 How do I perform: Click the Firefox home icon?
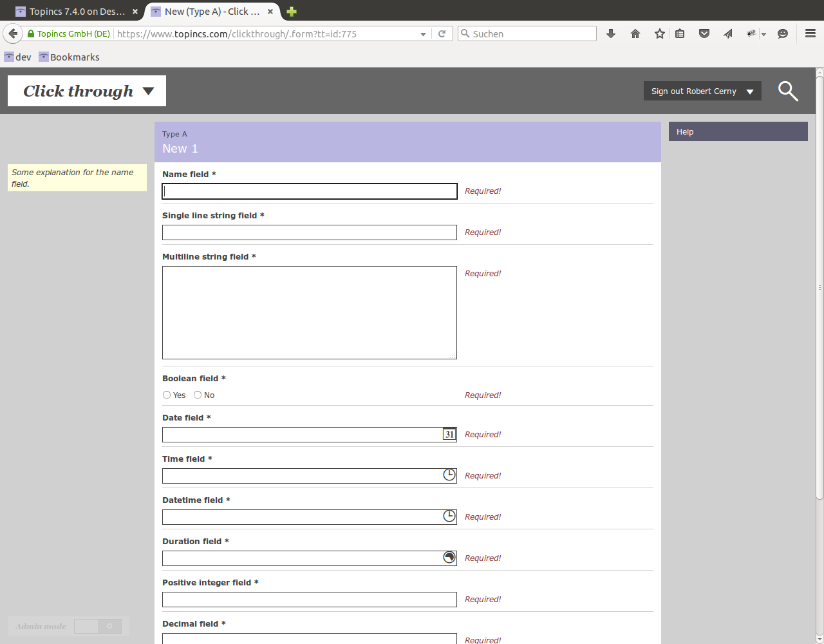(635, 34)
